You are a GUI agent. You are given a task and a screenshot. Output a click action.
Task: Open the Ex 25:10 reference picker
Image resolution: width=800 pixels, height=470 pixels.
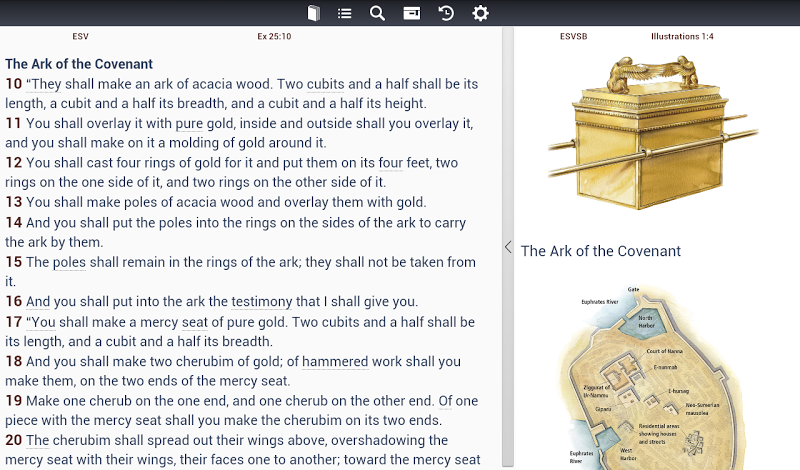click(x=274, y=36)
